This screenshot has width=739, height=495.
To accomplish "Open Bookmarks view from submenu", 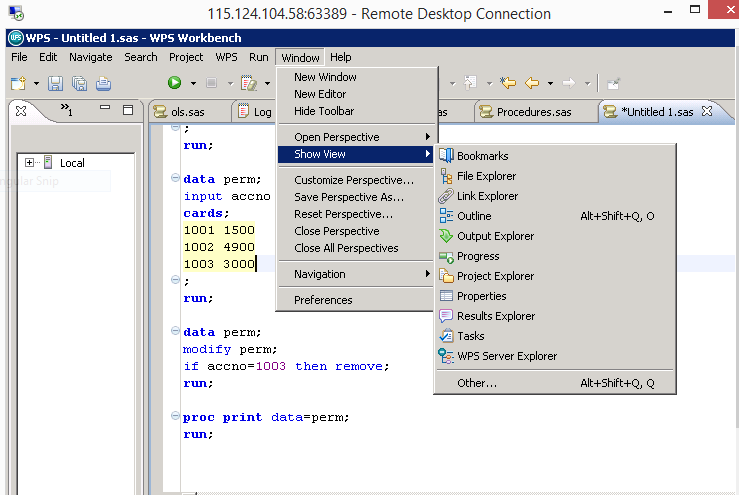I will (x=482, y=156).
